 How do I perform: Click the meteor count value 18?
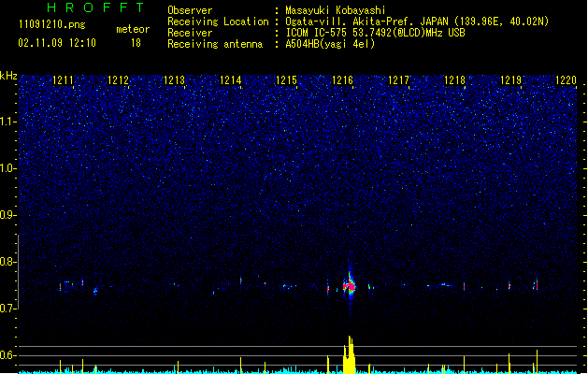[x=136, y=43]
